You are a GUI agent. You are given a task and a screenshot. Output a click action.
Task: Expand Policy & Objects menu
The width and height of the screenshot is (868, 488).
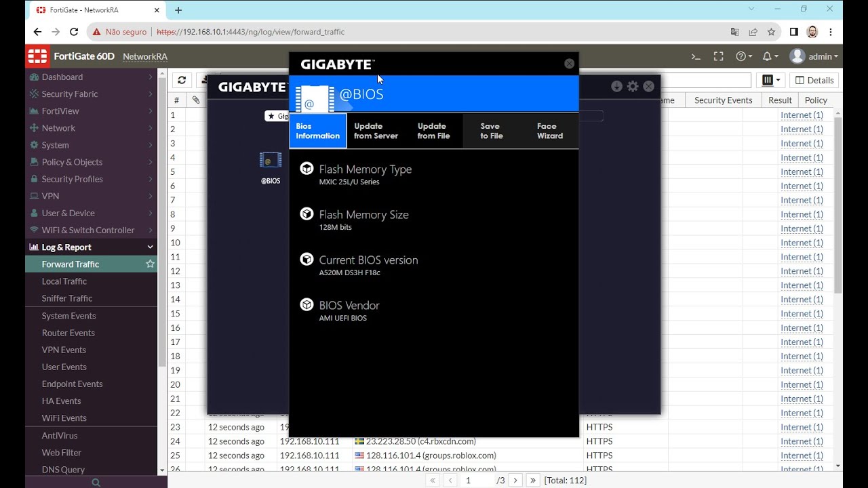91,161
